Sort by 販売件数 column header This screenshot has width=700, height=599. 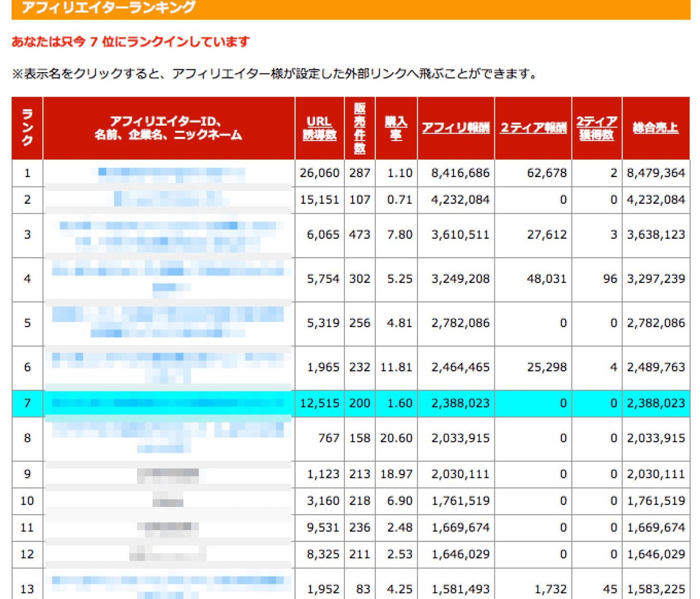pos(360,128)
